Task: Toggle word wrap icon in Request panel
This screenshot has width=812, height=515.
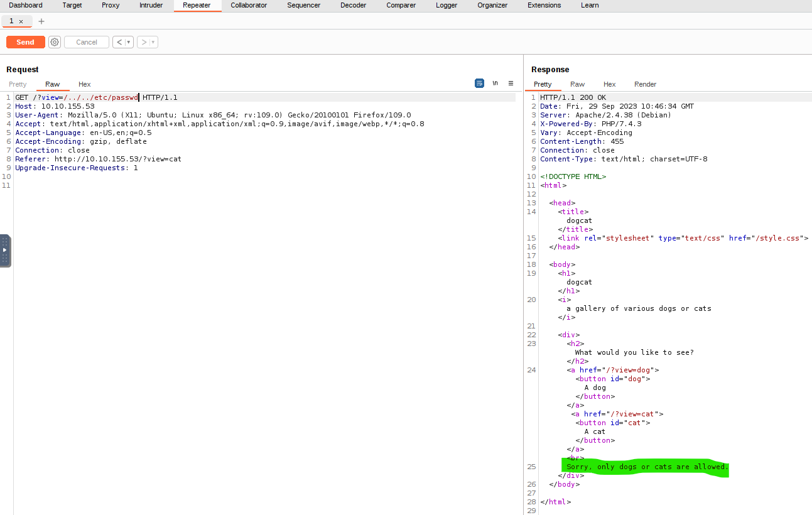Action: (x=479, y=83)
